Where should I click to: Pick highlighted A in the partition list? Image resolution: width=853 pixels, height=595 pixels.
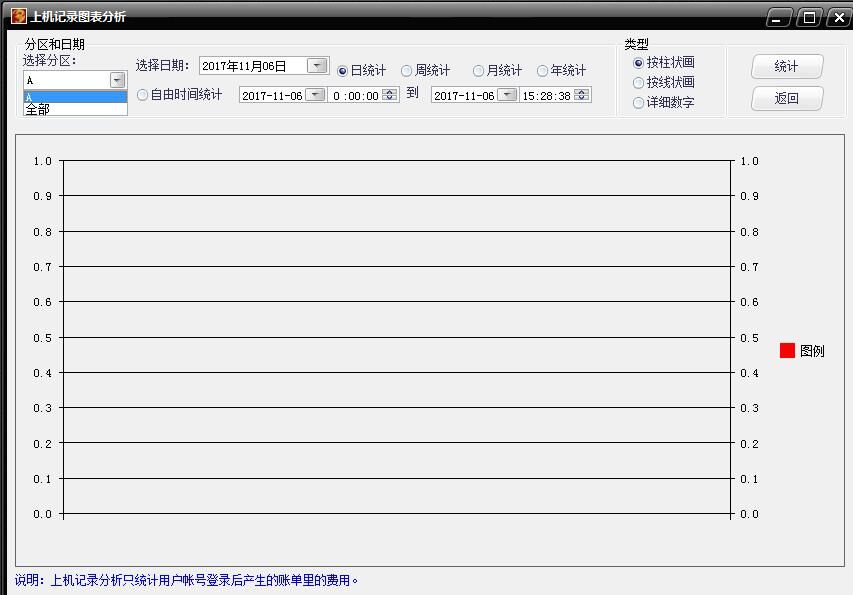click(x=75, y=97)
